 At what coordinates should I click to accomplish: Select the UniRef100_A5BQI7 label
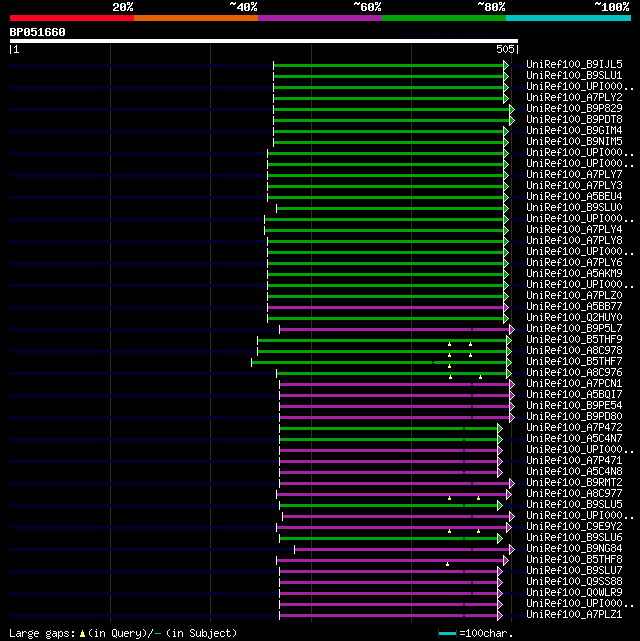[574, 394]
